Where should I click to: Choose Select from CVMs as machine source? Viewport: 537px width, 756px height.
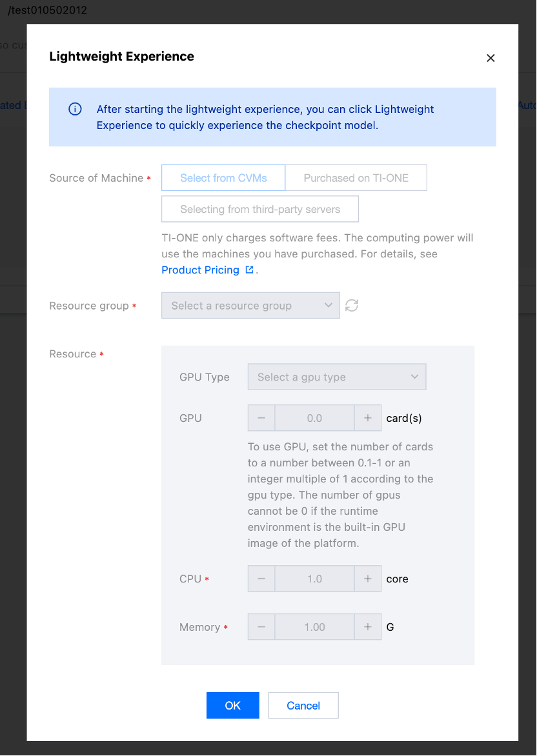(x=223, y=178)
